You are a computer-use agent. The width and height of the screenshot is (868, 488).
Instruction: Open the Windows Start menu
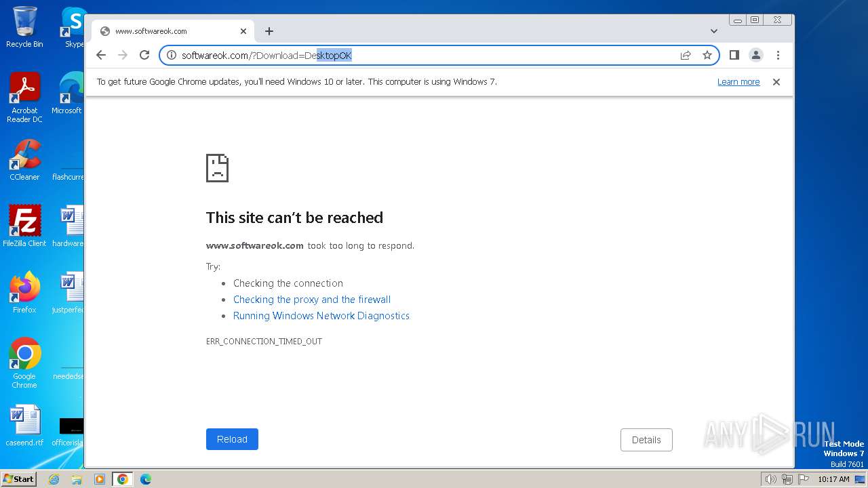click(19, 479)
